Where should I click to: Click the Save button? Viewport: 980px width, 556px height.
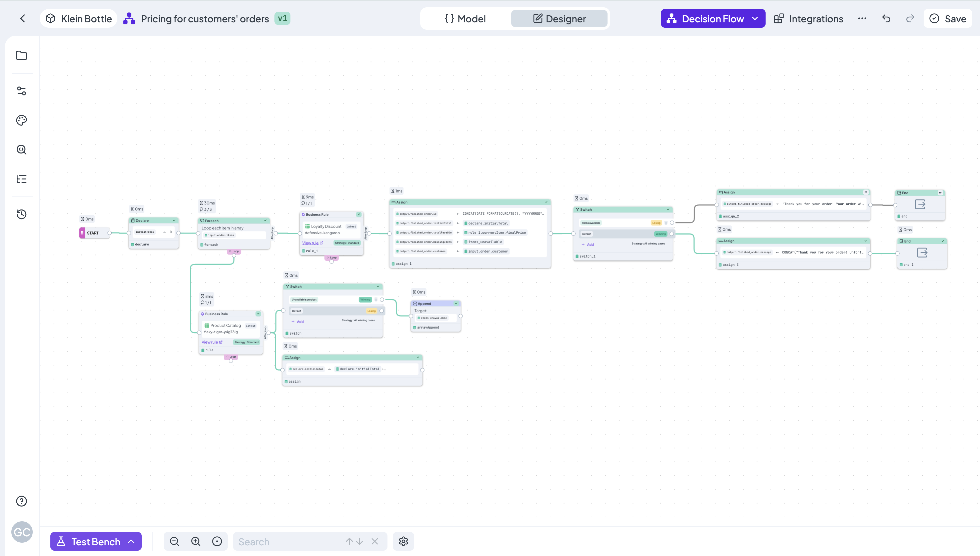pyautogui.click(x=948, y=19)
